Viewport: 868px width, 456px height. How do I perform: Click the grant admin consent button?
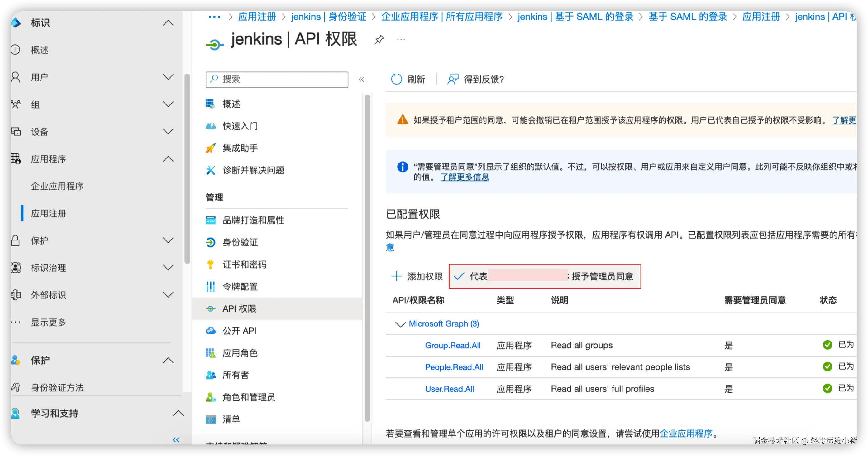point(545,276)
